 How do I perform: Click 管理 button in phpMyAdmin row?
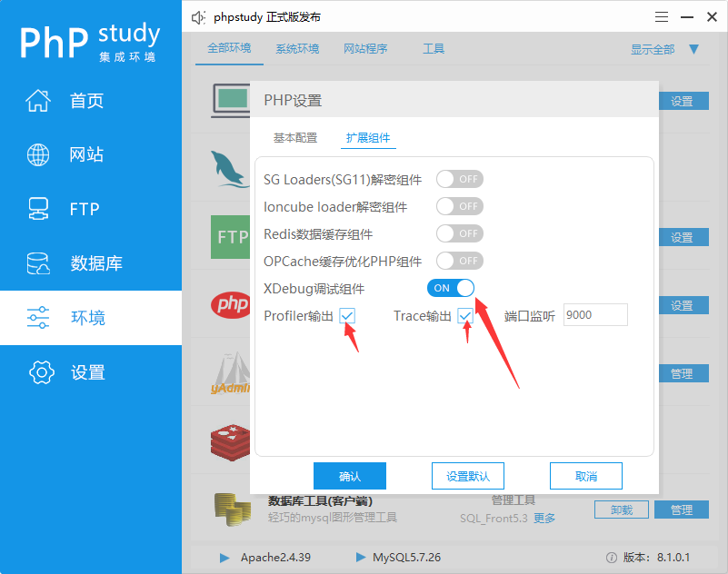click(x=683, y=373)
